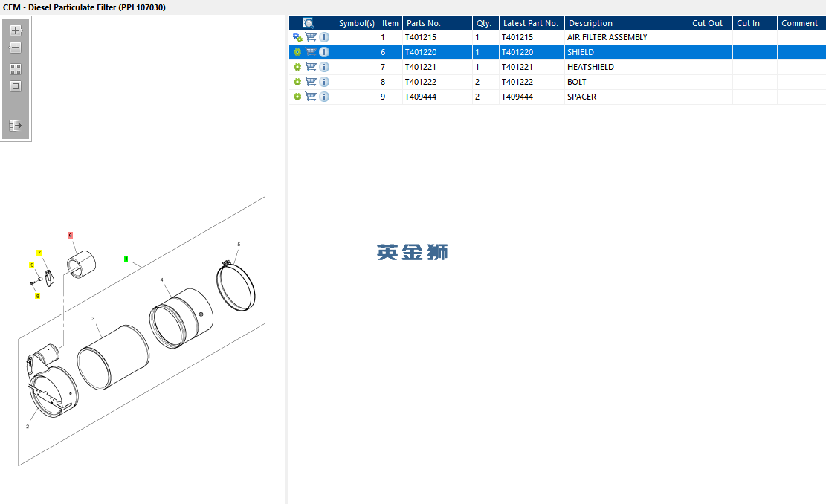Click the green gear icon for BOLT
Viewport: 826px width, 504px height.
[297, 82]
